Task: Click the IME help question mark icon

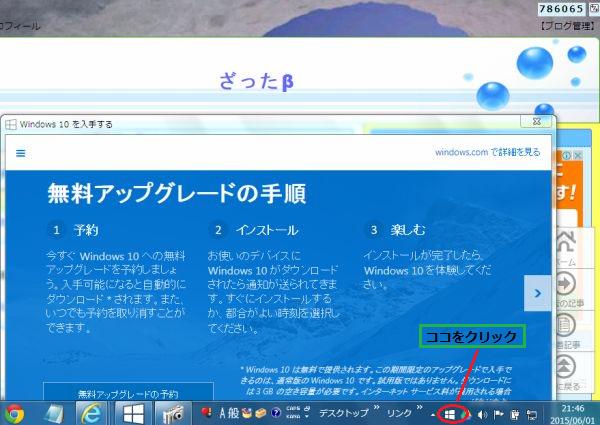Action: 276,413
